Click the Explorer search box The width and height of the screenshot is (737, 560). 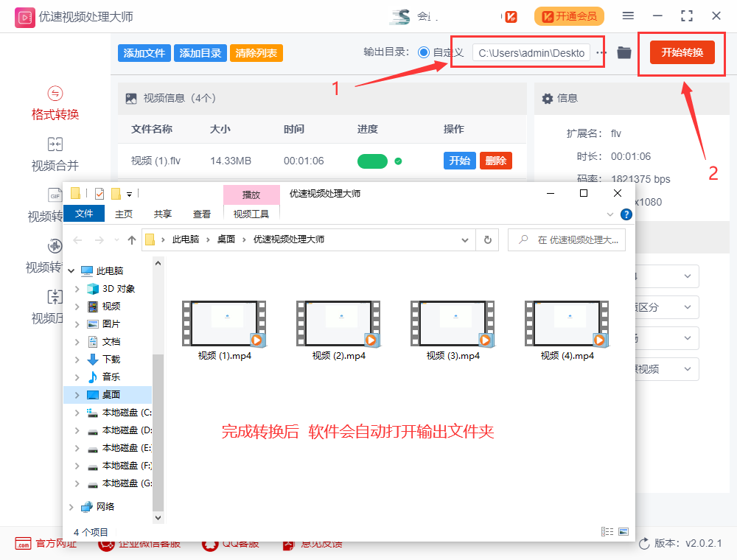(x=566, y=240)
